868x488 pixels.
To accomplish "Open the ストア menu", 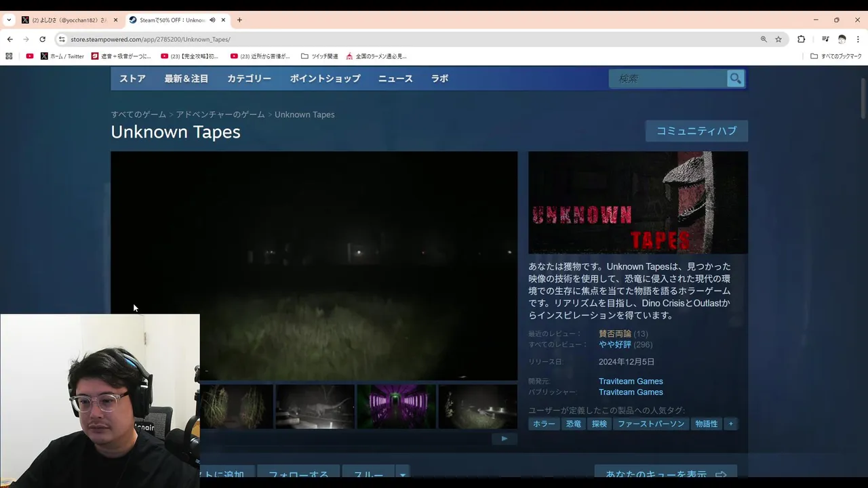I will click(x=133, y=79).
